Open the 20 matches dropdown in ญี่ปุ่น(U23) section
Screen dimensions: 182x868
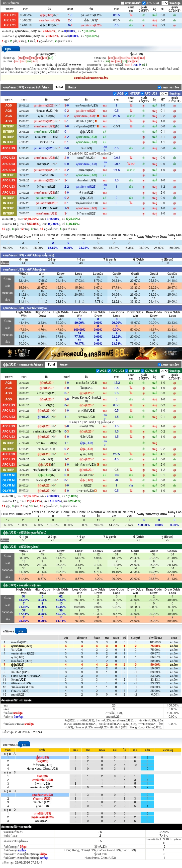(164, 371)
